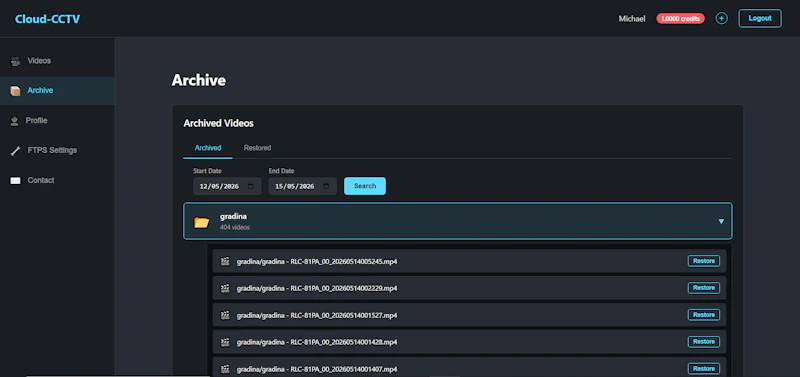Click the Archived Videos heading
The height and width of the screenshot is (377, 800).
(x=218, y=123)
